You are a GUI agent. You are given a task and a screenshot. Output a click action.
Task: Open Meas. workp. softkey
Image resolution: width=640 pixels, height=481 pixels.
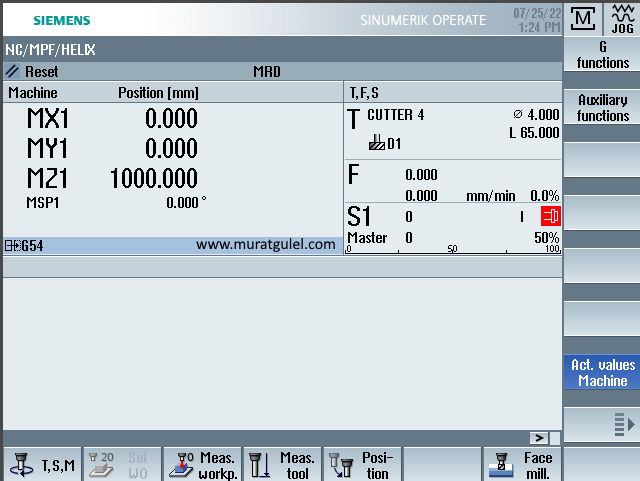coord(202,465)
